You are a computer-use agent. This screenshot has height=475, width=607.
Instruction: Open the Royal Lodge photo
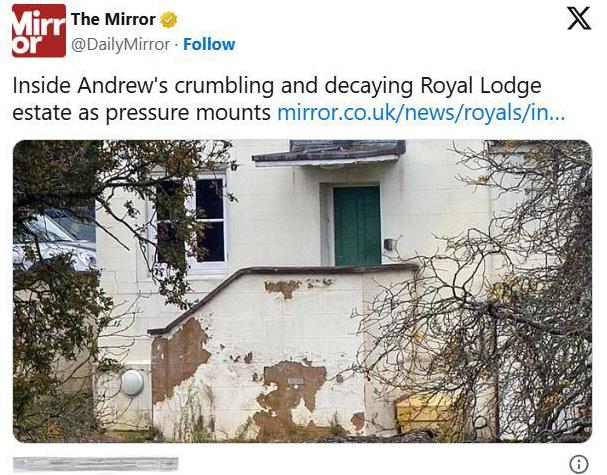[302, 291]
